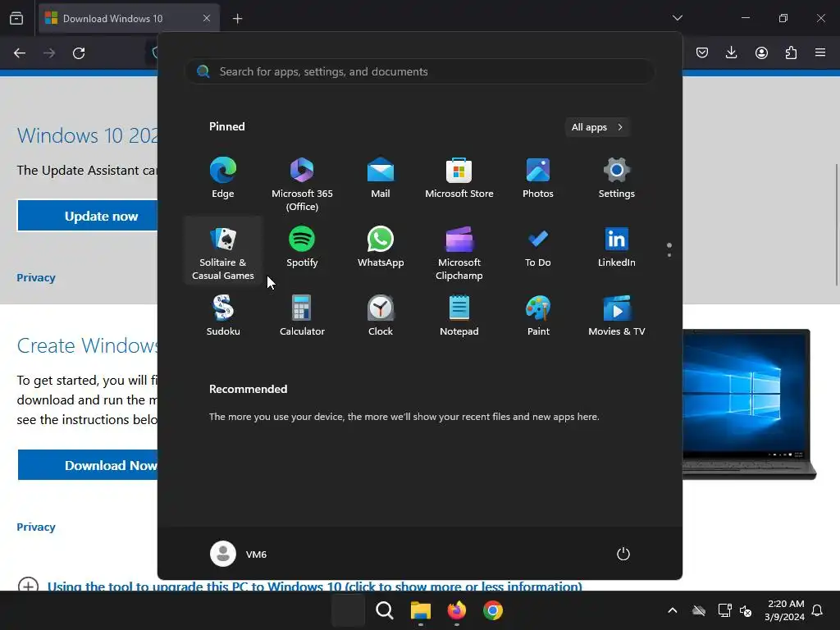
Task: Open the notification bell
Action: click(818, 610)
